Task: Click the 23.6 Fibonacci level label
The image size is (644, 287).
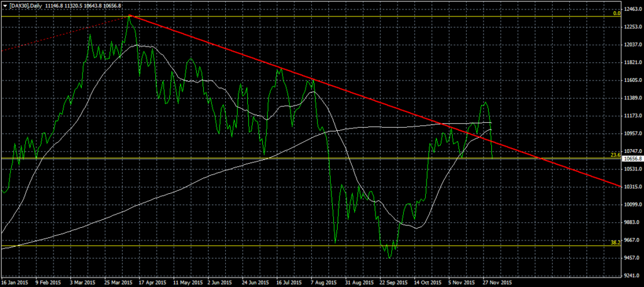Action: point(615,154)
